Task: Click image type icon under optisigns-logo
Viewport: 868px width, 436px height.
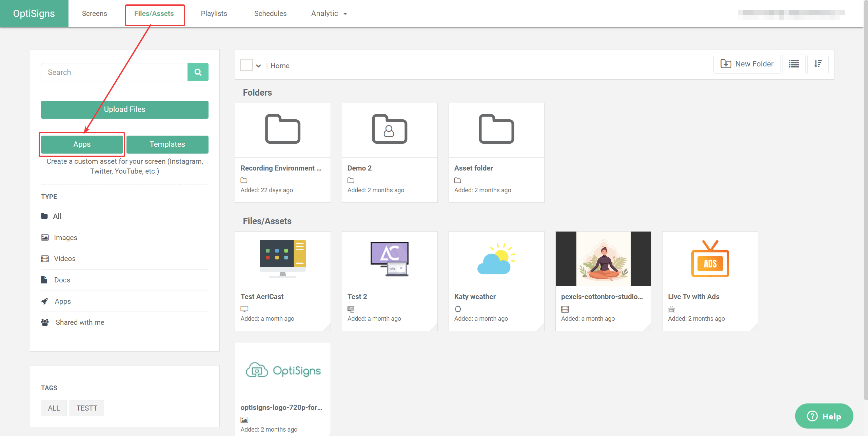Action: [x=244, y=420]
